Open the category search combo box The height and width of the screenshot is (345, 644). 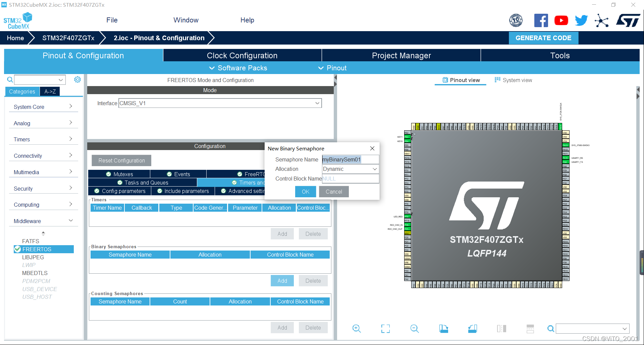pyautogui.click(x=40, y=80)
